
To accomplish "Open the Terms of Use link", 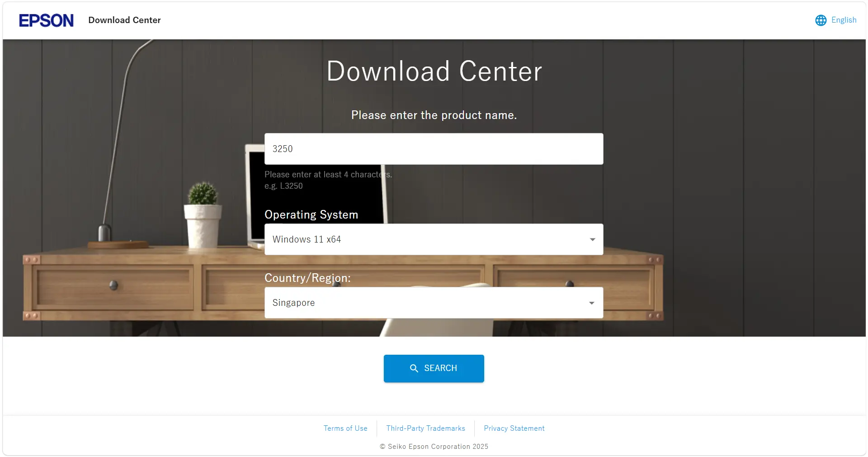I will click(x=345, y=428).
